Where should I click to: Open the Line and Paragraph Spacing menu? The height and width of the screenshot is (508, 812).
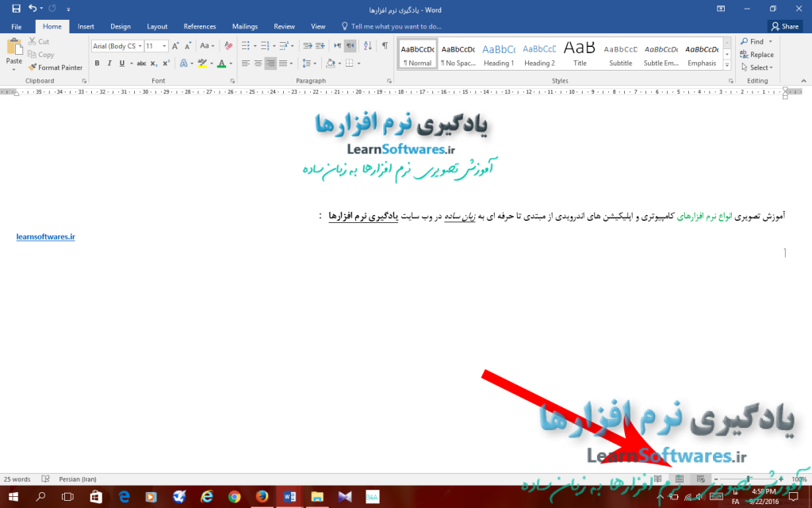[308, 63]
